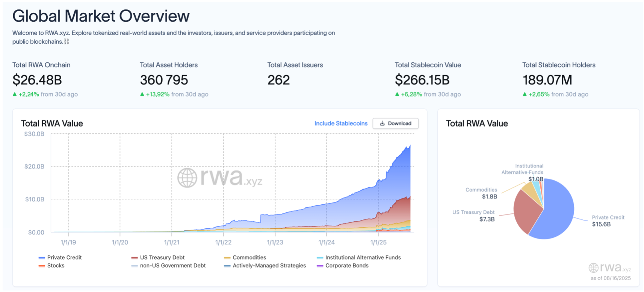Click the $26.48B Total RWA Onchain value
This screenshot has height=292, width=644.
coord(37,80)
